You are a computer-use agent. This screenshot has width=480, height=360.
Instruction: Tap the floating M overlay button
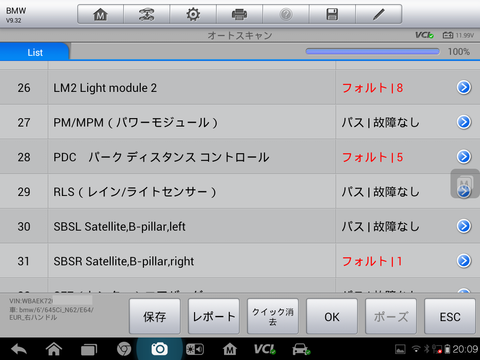click(465, 184)
